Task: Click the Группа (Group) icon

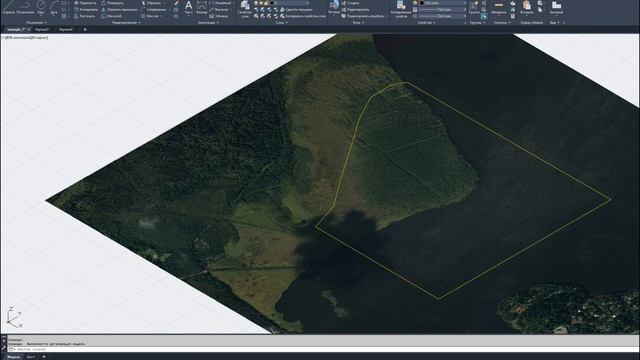Action: [x=474, y=7]
